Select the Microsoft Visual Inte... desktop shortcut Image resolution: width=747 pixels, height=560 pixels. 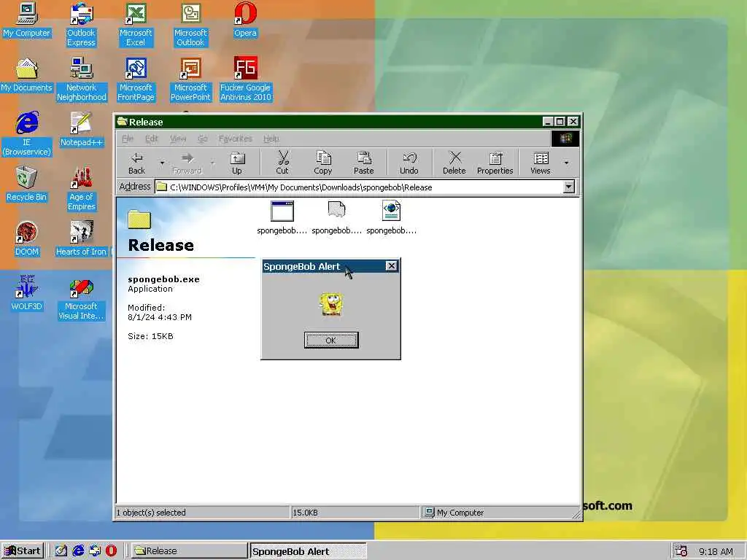[81, 298]
